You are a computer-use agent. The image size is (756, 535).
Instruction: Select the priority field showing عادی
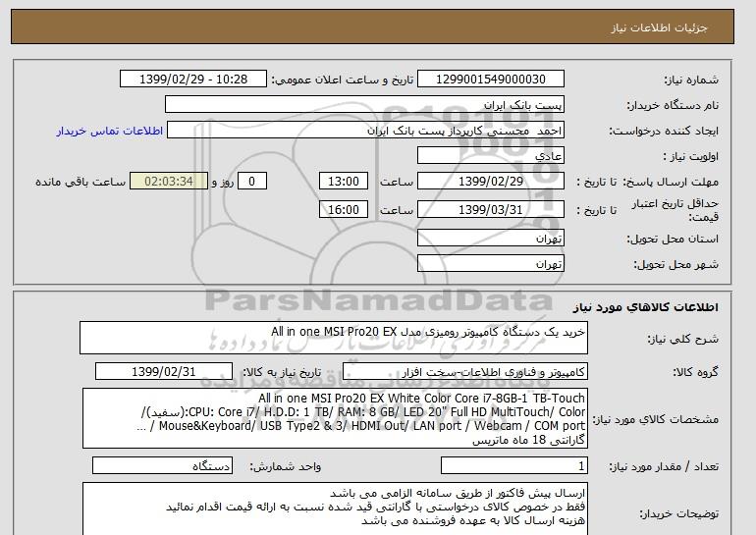click(490, 156)
